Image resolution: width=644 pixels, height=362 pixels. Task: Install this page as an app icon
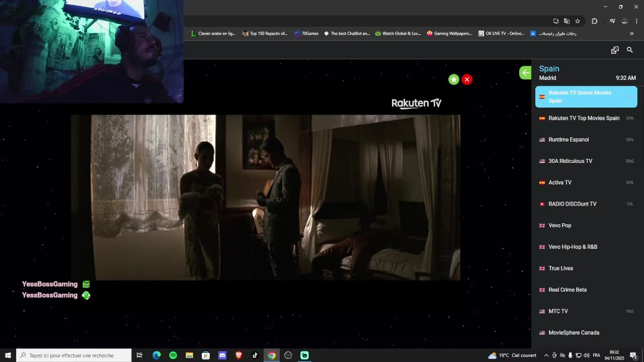[x=556, y=21]
